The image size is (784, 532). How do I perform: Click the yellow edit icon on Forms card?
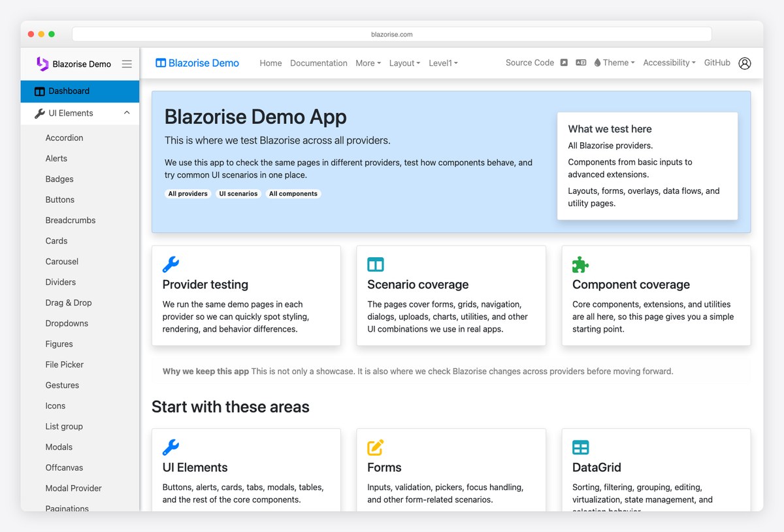tap(376, 447)
